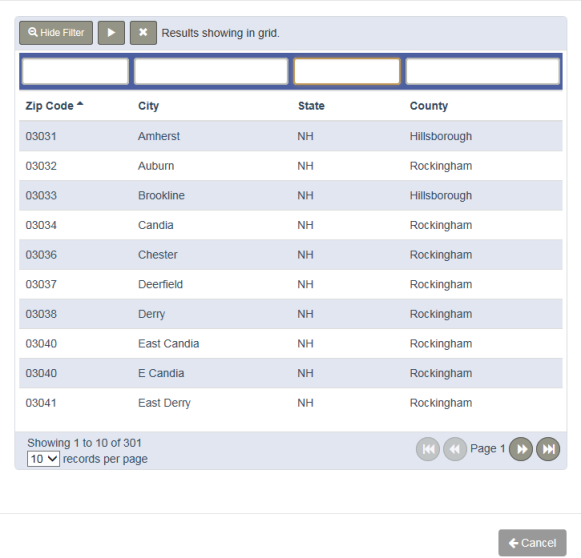This screenshot has height=558, width=581.
Task: Click the Cancel button
Action: pos(532,543)
